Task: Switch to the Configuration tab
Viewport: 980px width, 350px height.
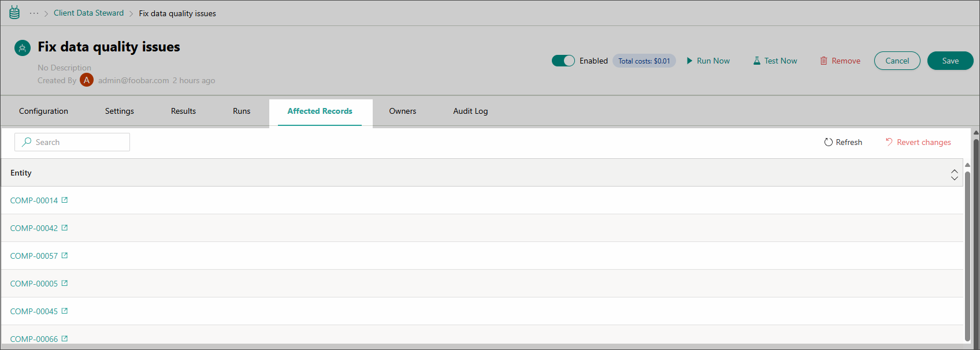Action: pos(43,111)
